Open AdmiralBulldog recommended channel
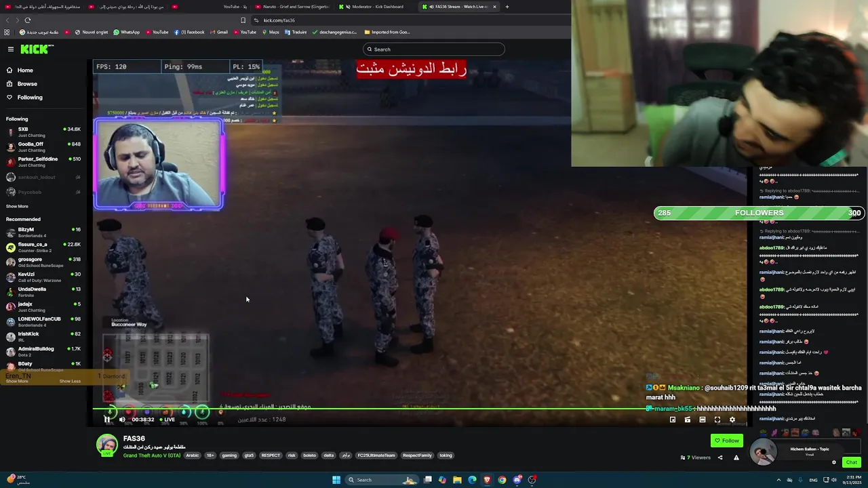The image size is (868, 488). point(43,352)
